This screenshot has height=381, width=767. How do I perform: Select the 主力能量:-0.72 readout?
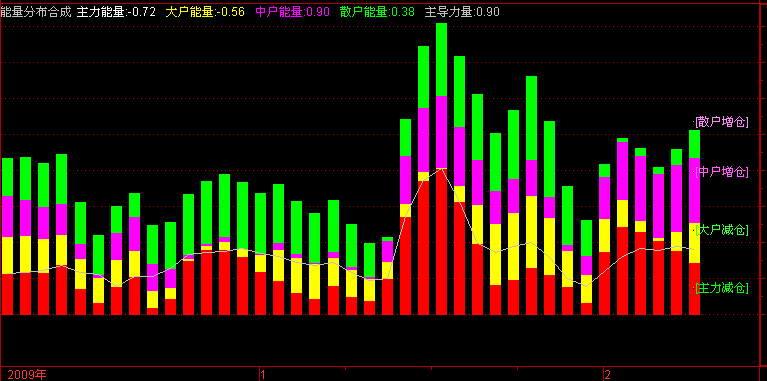pos(116,12)
